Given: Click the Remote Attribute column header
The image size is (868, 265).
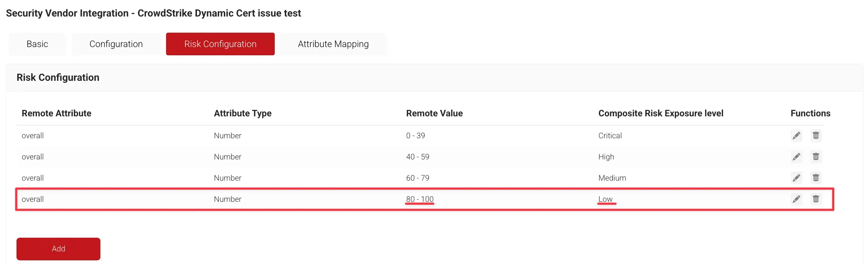Looking at the screenshot, I should tap(56, 113).
